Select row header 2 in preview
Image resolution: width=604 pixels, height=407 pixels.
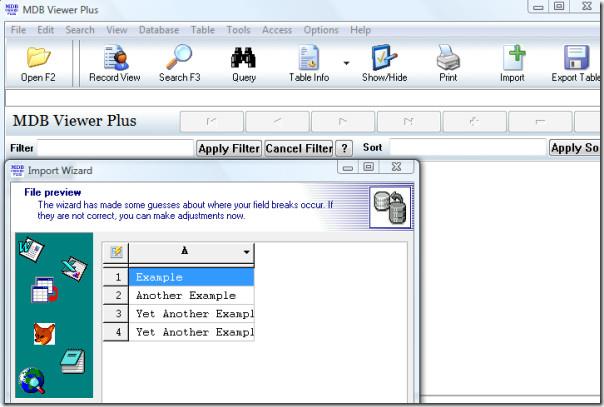(x=116, y=296)
